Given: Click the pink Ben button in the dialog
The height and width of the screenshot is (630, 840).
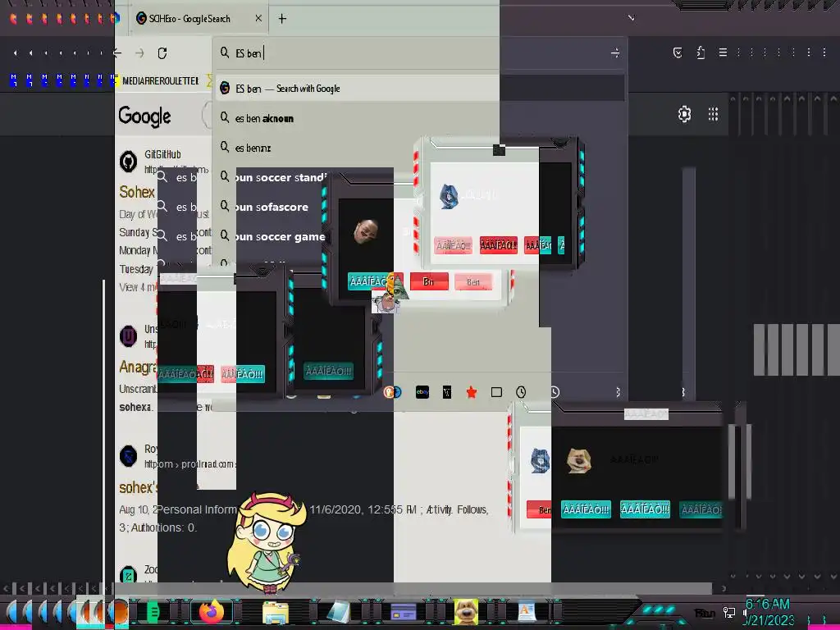Looking at the screenshot, I should tap(473, 282).
